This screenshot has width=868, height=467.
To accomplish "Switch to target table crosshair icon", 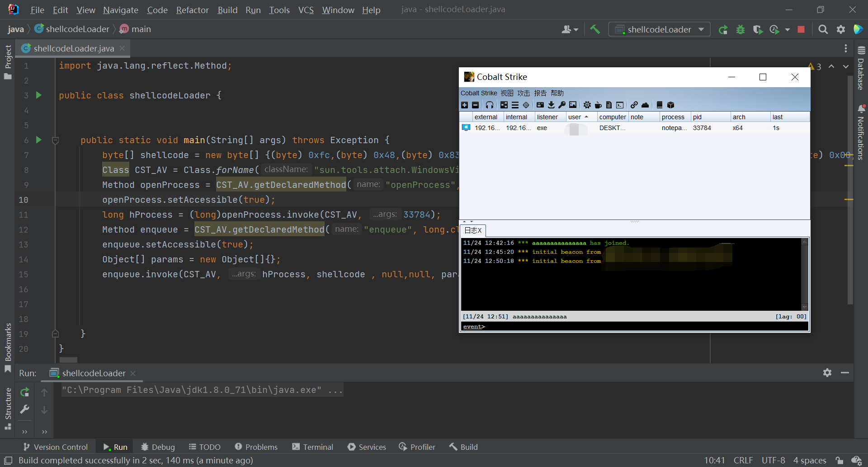I will 526,105.
